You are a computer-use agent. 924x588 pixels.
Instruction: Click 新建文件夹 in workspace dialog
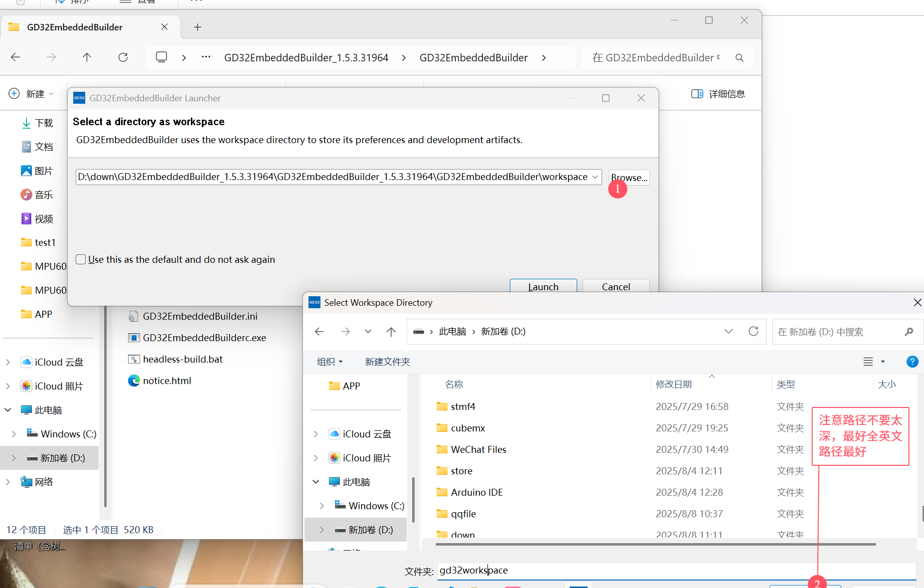pyautogui.click(x=388, y=362)
